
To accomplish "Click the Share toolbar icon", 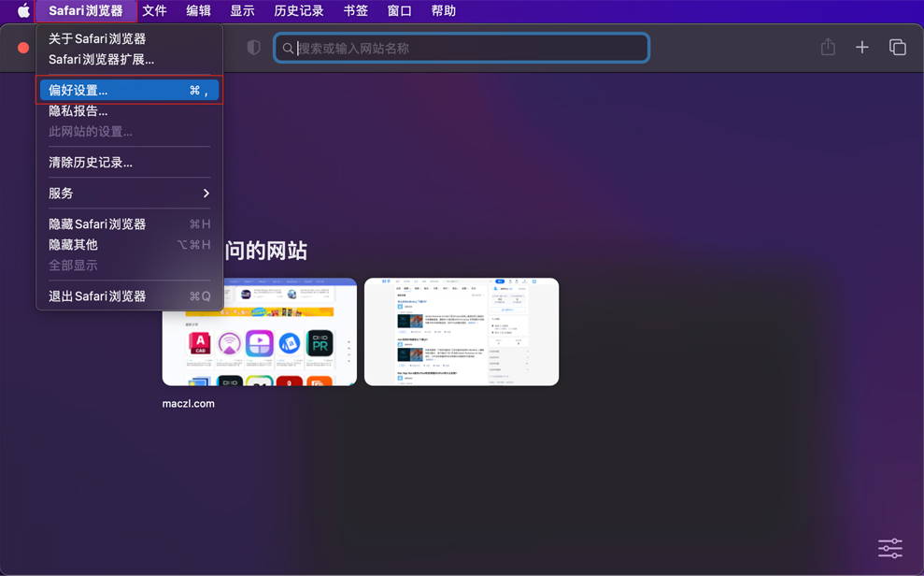I will point(828,47).
